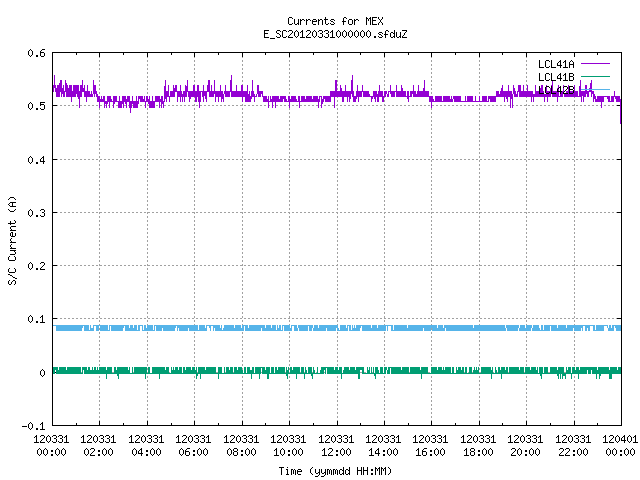
Task: Click the LCL41A legend label
Action: click(x=556, y=64)
